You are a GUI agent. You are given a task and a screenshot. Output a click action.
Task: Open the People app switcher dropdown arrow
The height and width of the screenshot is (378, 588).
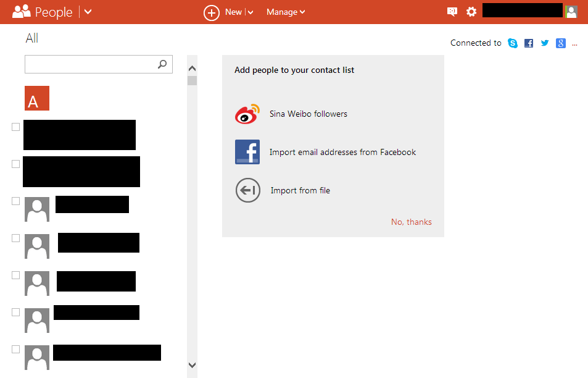88,12
